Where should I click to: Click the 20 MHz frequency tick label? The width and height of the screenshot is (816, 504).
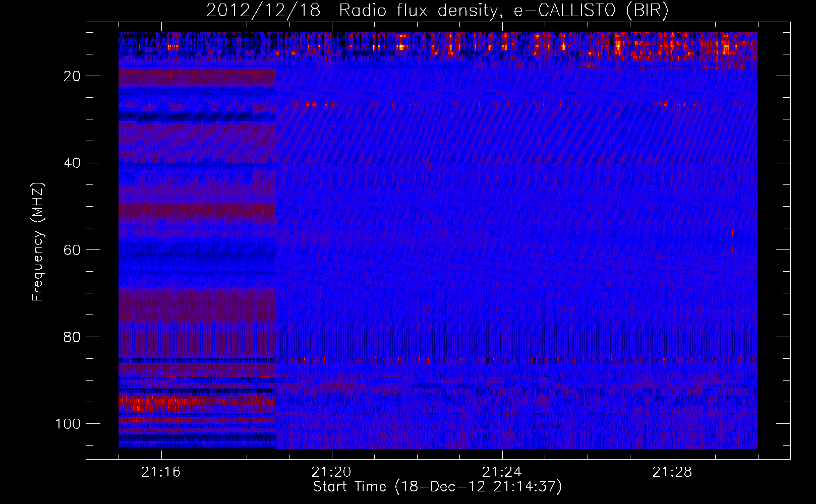point(73,76)
